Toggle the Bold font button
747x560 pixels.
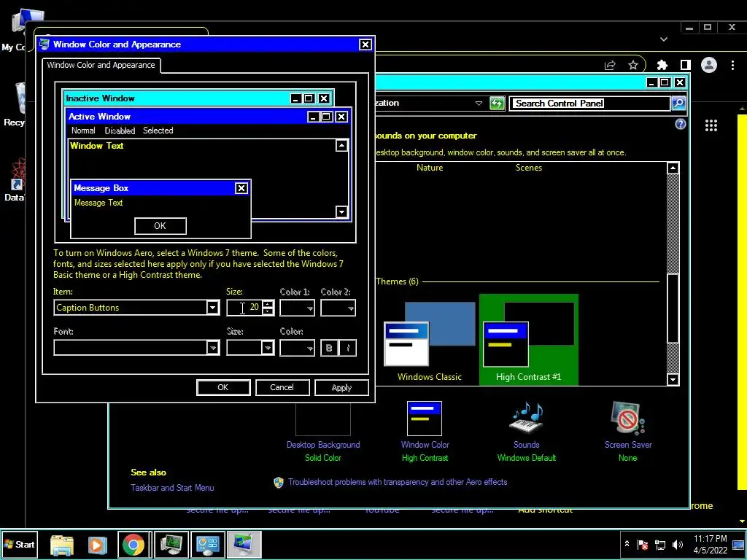pyautogui.click(x=329, y=348)
